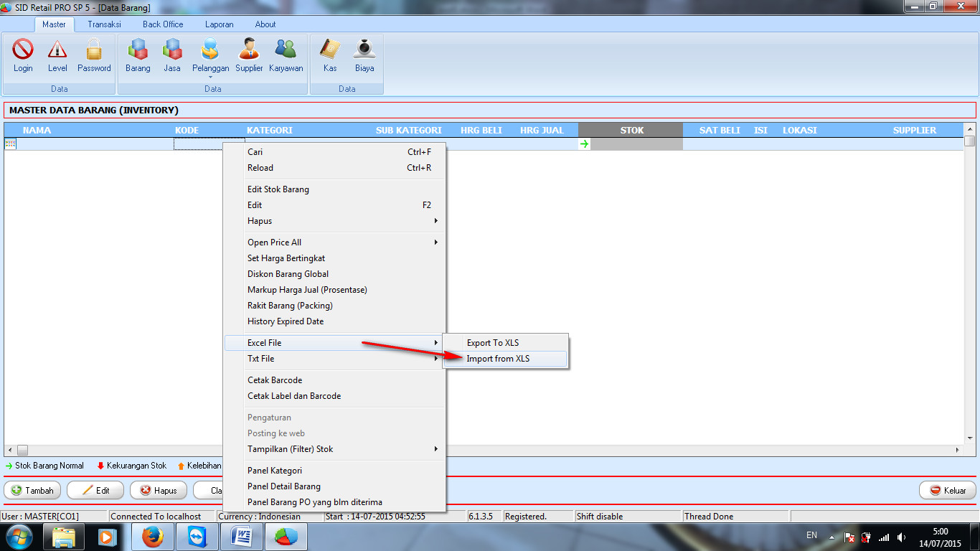Switch to the Transaksi tab
The image size is (980, 551).
[x=104, y=24]
